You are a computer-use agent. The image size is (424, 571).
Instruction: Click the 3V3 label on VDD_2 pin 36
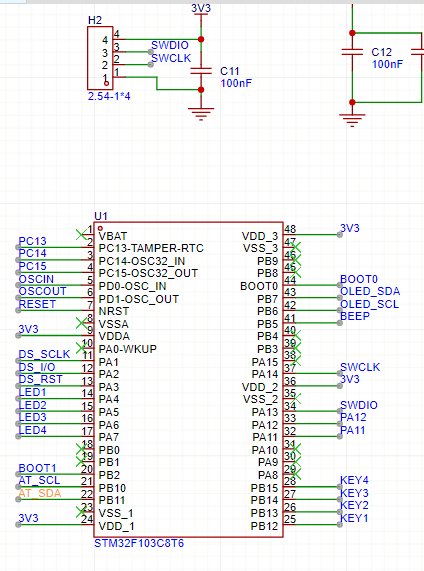[x=350, y=379]
